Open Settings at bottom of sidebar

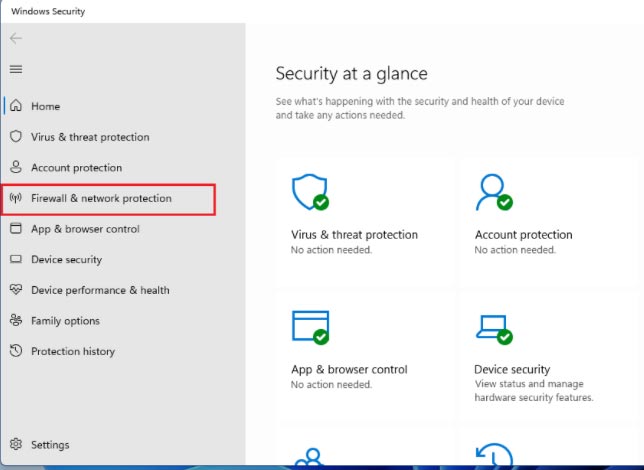pos(50,445)
